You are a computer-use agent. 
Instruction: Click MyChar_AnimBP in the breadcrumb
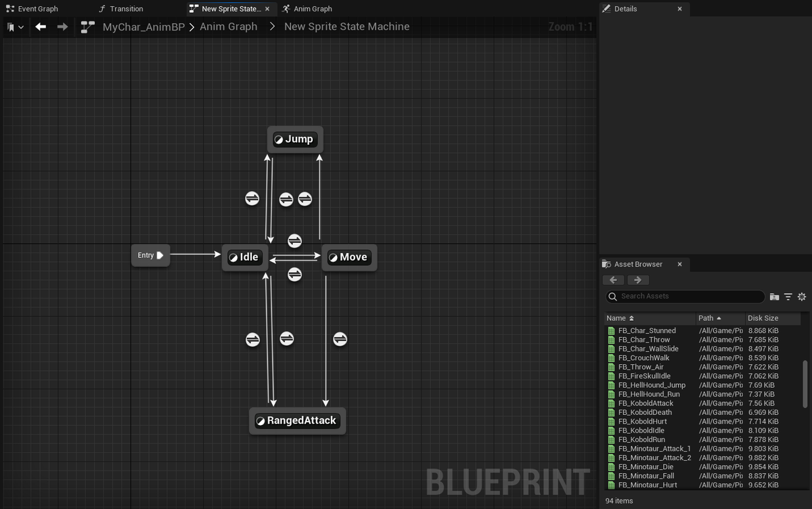143,27
